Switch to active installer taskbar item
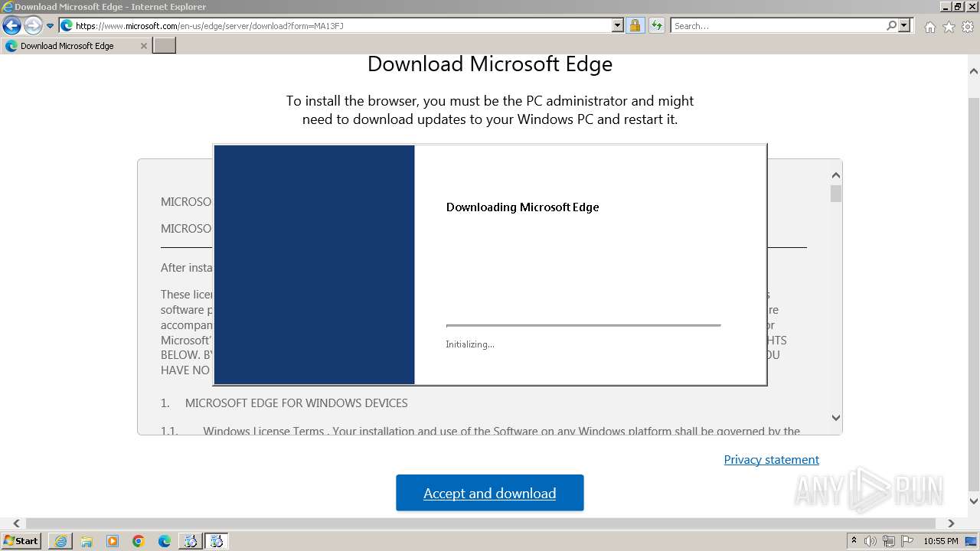Viewport: 980px width, 551px height. (x=217, y=541)
